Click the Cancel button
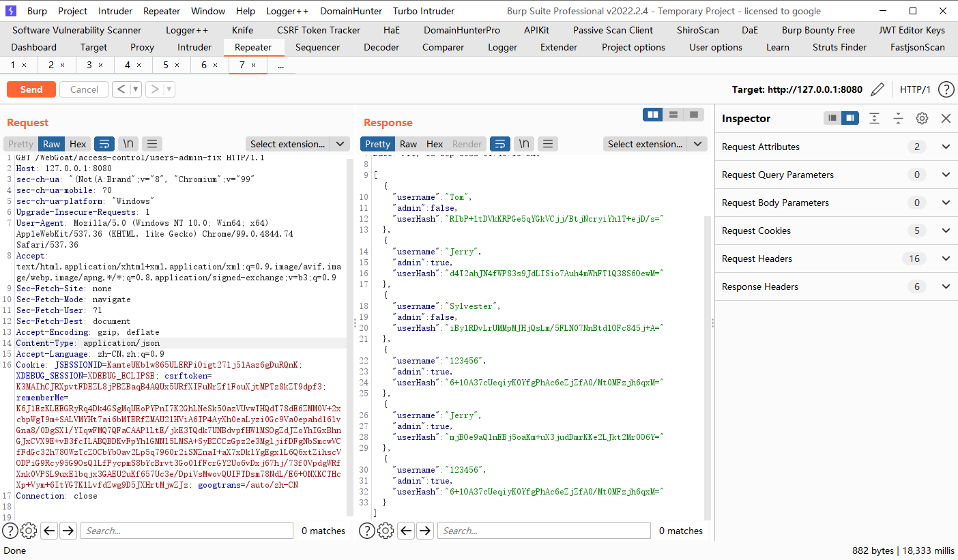This screenshot has height=560, width=958. pyautogui.click(x=84, y=89)
